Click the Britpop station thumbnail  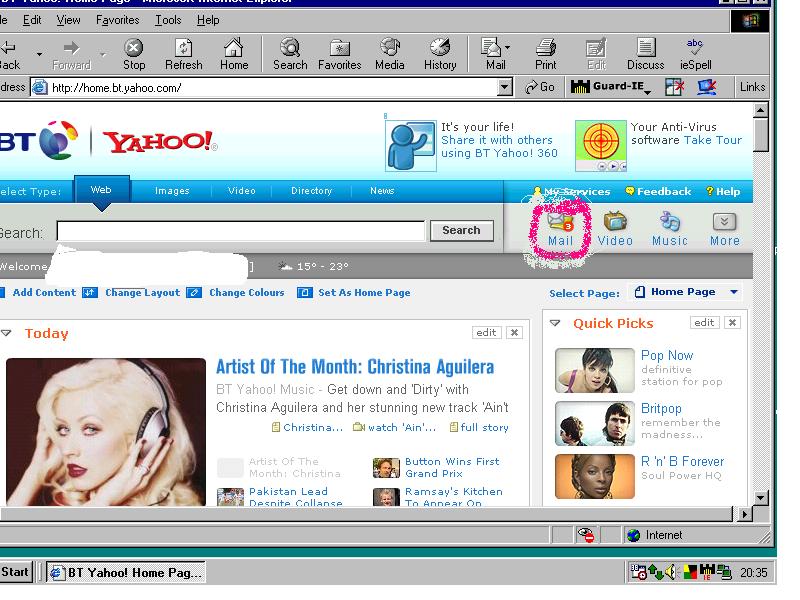594,423
